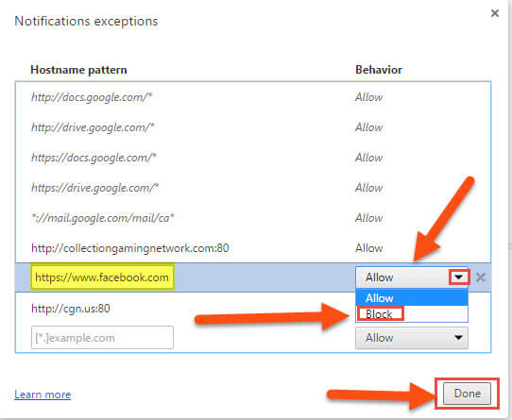The image size is (512, 420).
Task: Click the Behavior column header
Action: [379, 70]
